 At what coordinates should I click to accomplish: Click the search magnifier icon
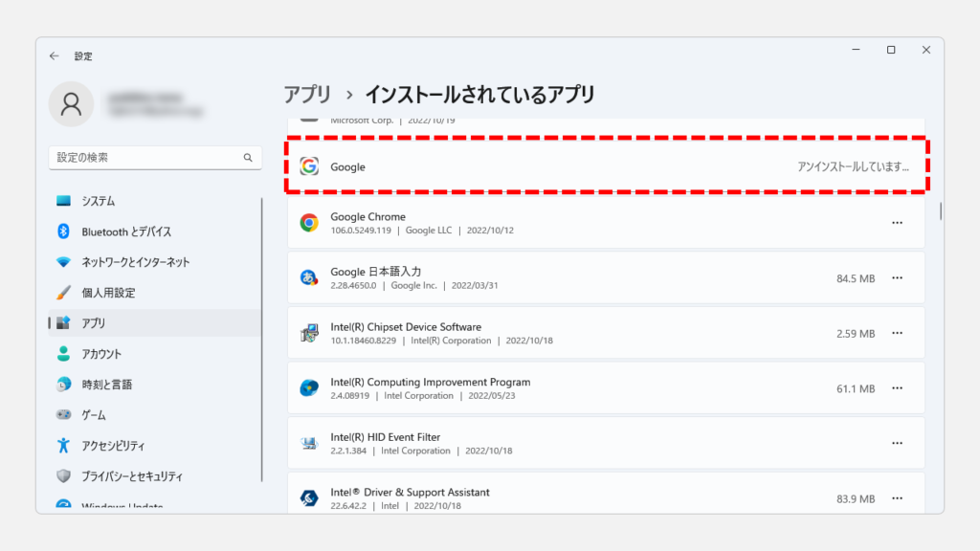click(x=247, y=158)
